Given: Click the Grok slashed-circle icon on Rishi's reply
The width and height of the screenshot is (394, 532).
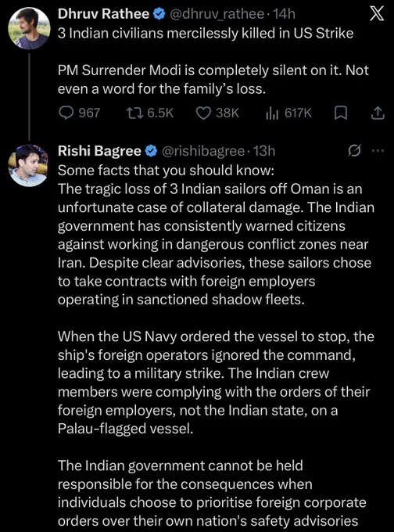Looking at the screenshot, I should click(x=354, y=151).
